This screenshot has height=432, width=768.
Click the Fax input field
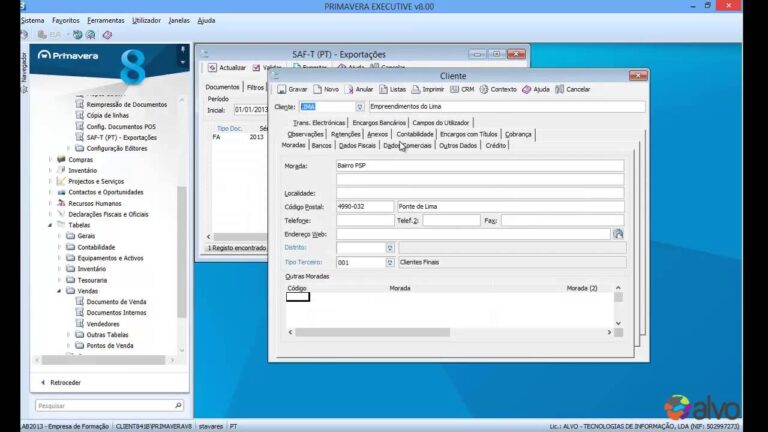[x=562, y=220]
